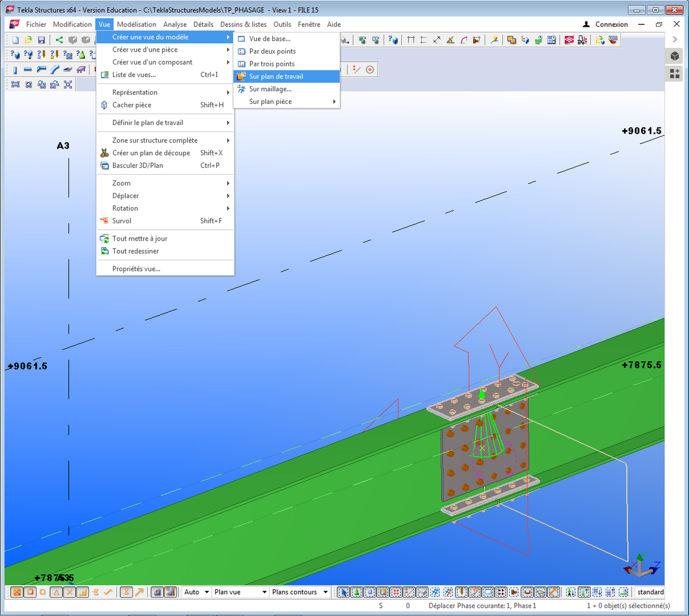Toggle select parts selection switch
The width and height of the screenshot is (689, 616).
(370, 592)
